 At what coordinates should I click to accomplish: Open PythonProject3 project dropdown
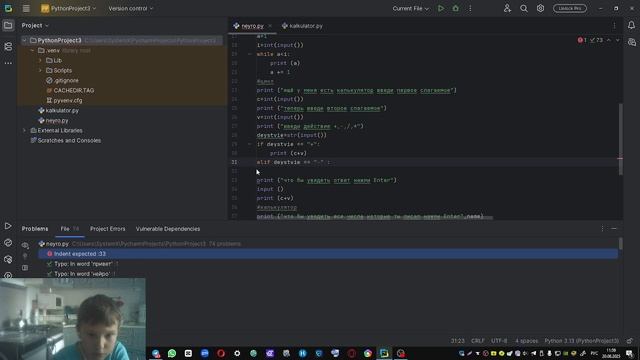coord(69,8)
